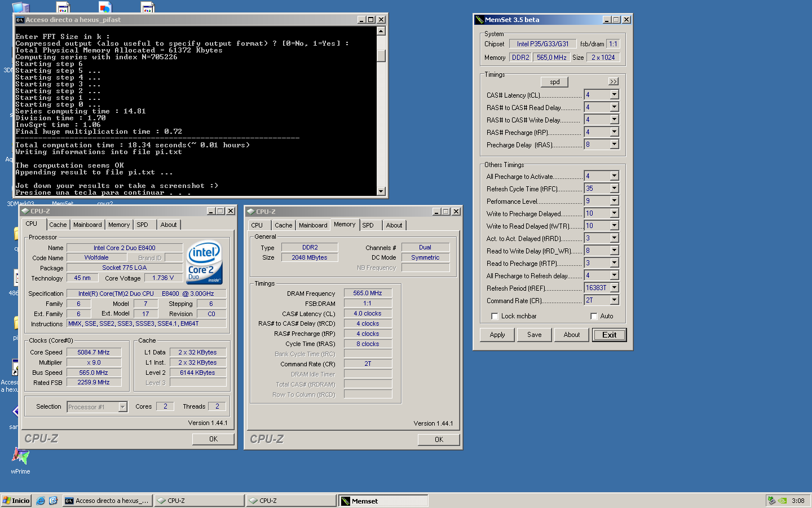Open SPD tab in right CPU-Z
Image resolution: width=812 pixels, height=508 pixels.
pyautogui.click(x=368, y=225)
